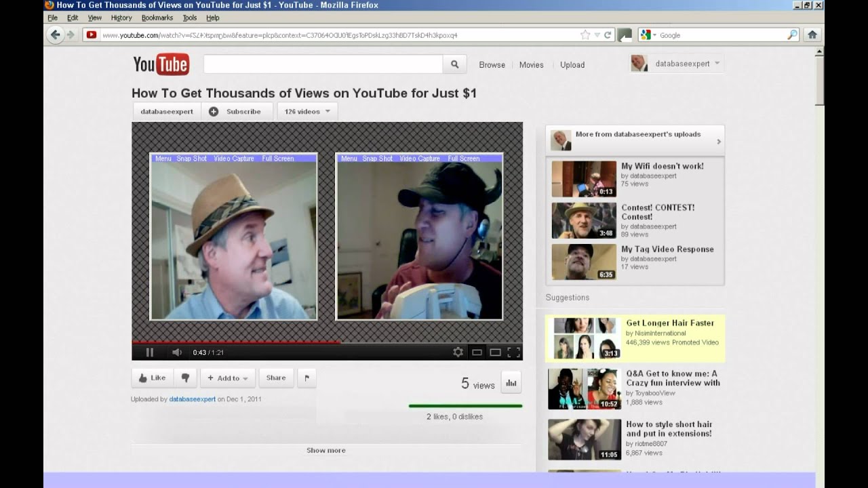Click the search magnifier in Google box
The height and width of the screenshot is (488, 868).
(792, 35)
